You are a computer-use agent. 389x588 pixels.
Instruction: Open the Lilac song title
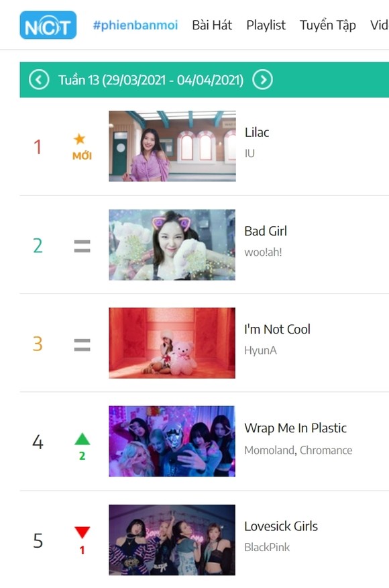[x=257, y=132]
